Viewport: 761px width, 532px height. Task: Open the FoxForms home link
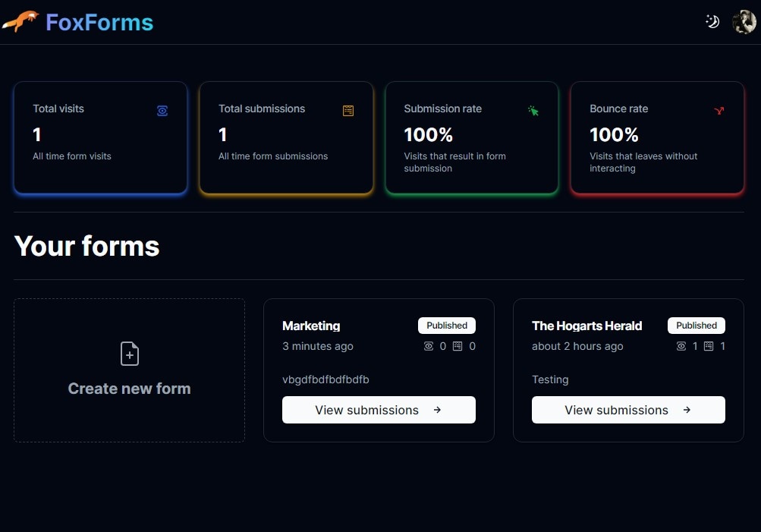tap(99, 23)
